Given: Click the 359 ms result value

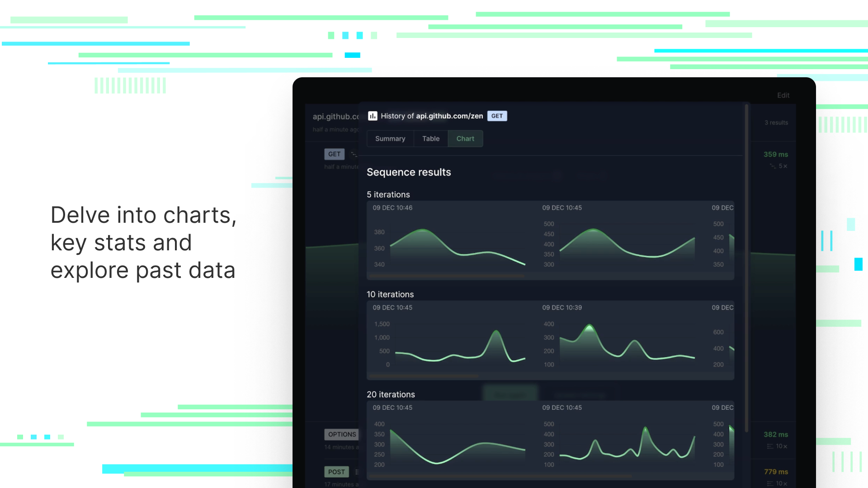Looking at the screenshot, I should pyautogui.click(x=776, y=155).
